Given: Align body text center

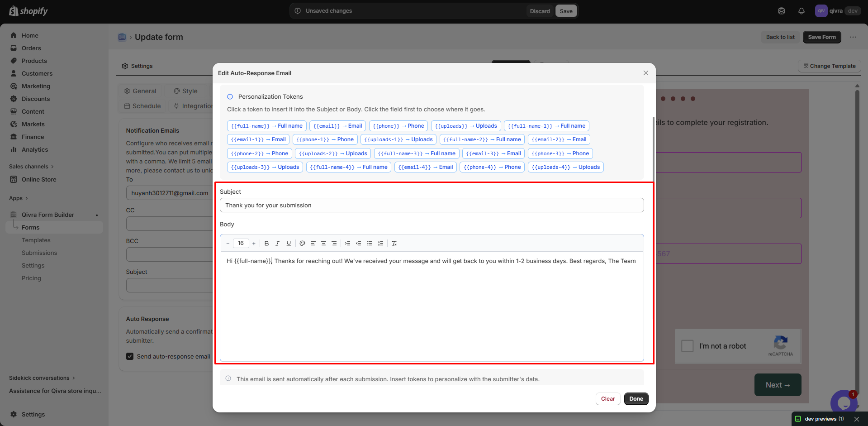Looking at the screenshot, I should tap(323, 244).
